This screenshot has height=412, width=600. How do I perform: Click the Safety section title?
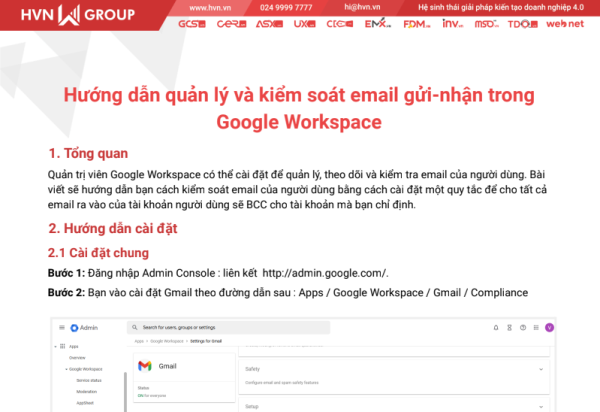pos(252,369)
